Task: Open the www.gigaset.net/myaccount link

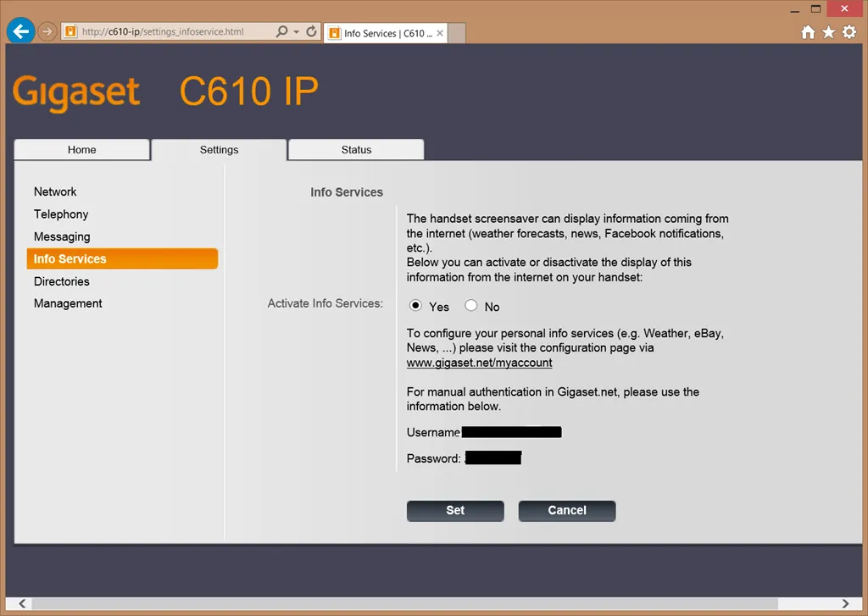Action: pyautogui.click(x=479, y=363)
